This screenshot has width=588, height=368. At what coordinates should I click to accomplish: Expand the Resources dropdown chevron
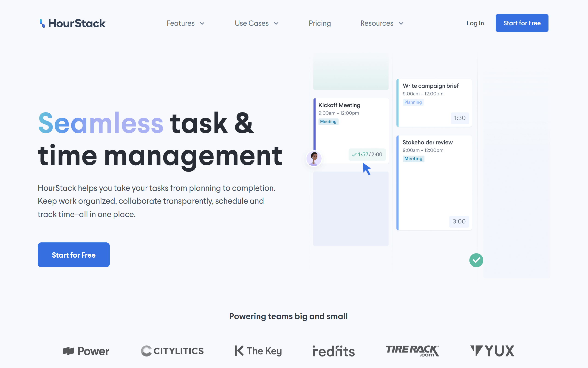[401, 24]
